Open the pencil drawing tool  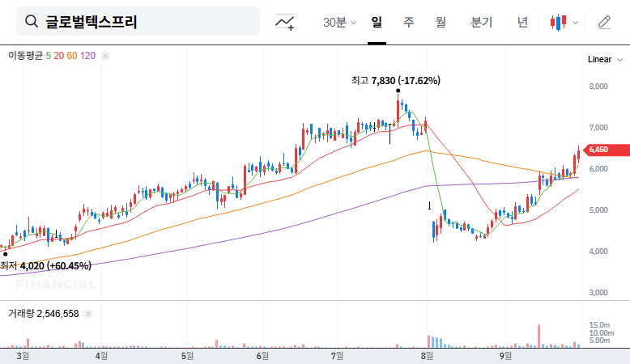click(x=604, y=22)
